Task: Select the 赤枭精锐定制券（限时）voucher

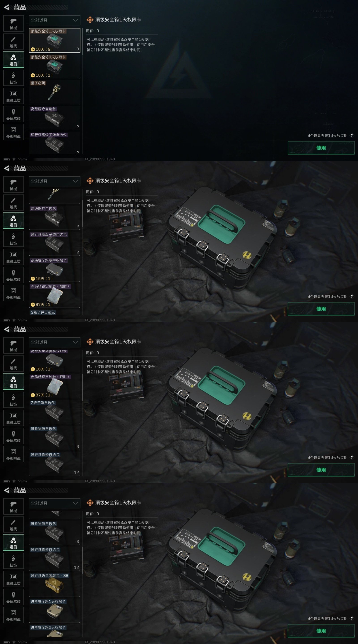Action: (x=55, y=295)
